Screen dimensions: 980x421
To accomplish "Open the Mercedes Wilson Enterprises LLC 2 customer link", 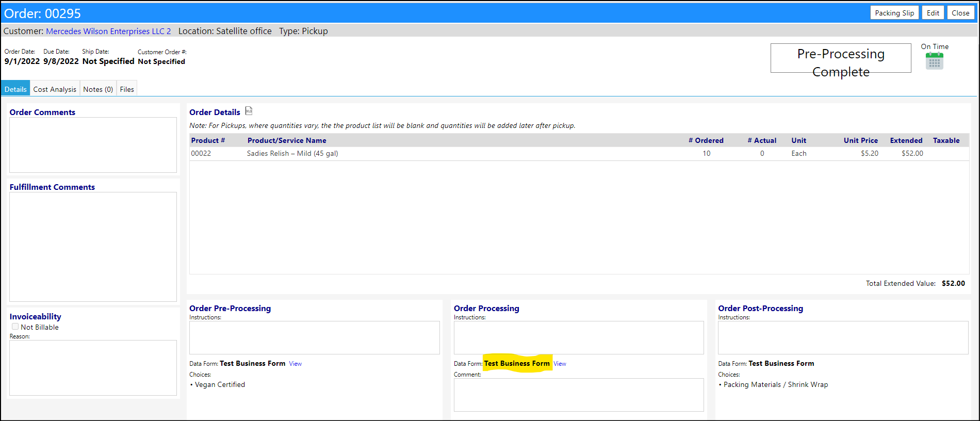I will click(108, 31).
